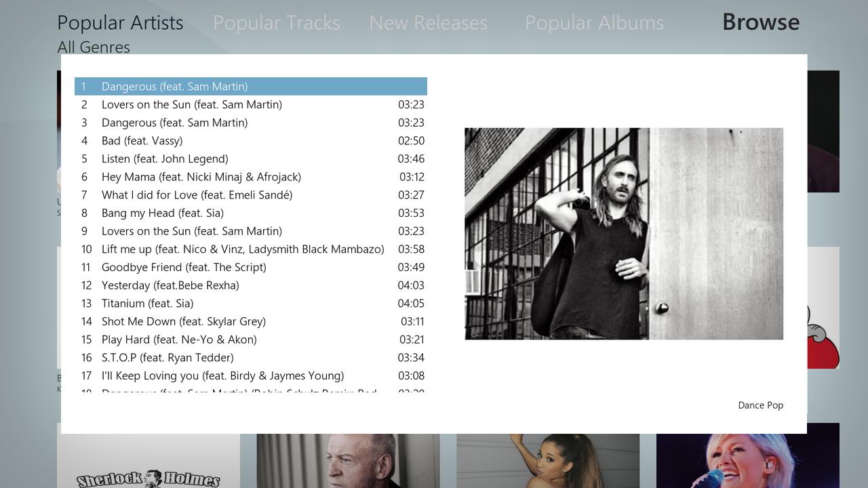Switch to the Popular Artists tab
The height and width of the screenshot is (488, 868).
pos(120,22)
